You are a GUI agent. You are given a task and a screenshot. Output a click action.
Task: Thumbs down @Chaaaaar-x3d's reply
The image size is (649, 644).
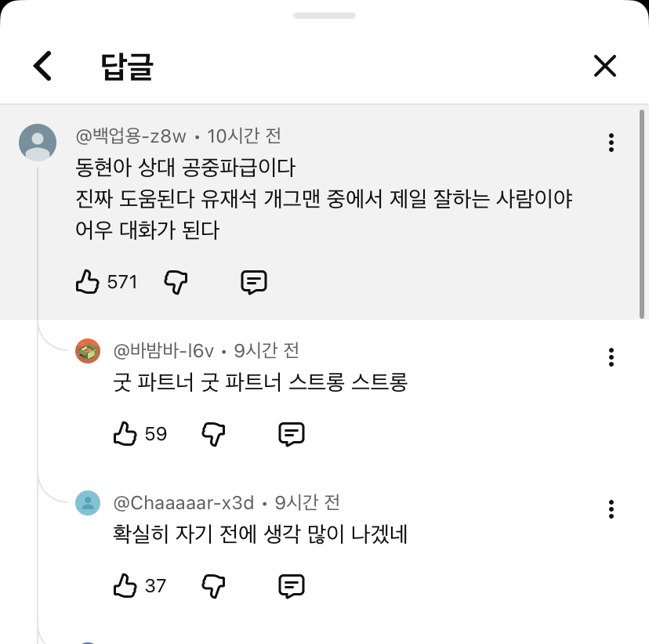click(x=213, y=586)
